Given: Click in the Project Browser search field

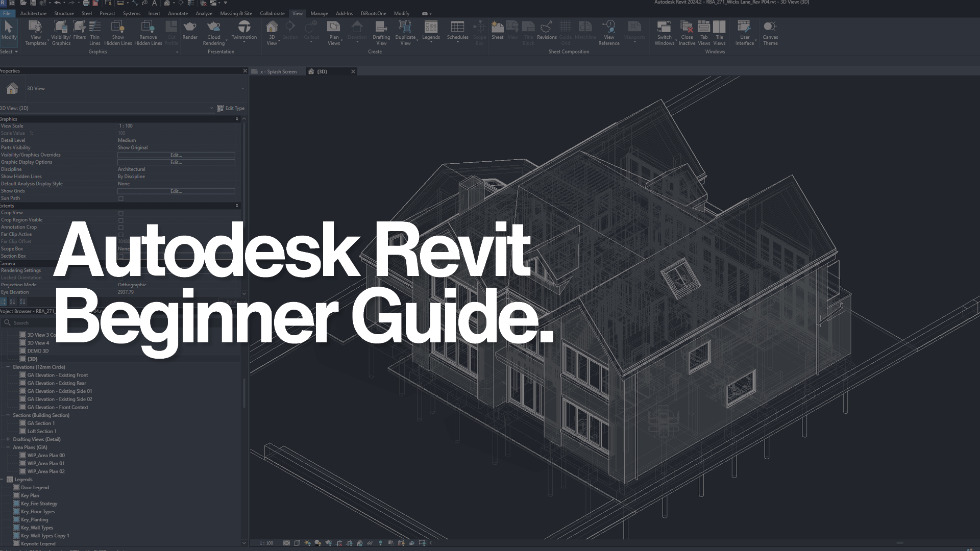Looking at the screenshot, I should (51, 322).
